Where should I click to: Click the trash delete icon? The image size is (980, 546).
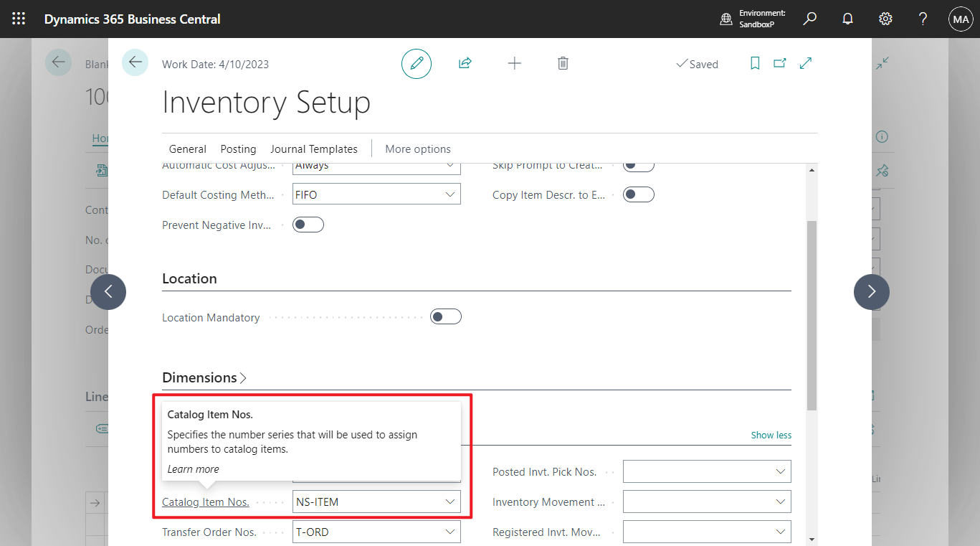(x=563, y=63)
